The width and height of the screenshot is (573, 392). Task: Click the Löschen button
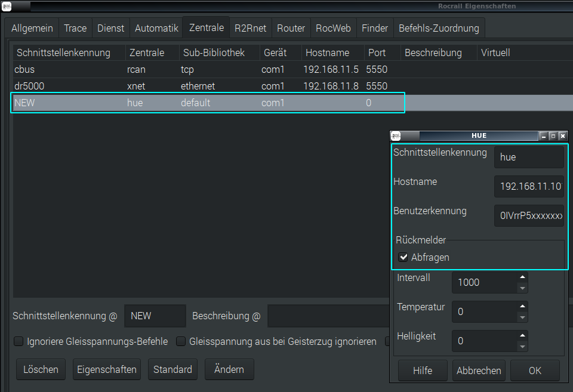point(41,369)
